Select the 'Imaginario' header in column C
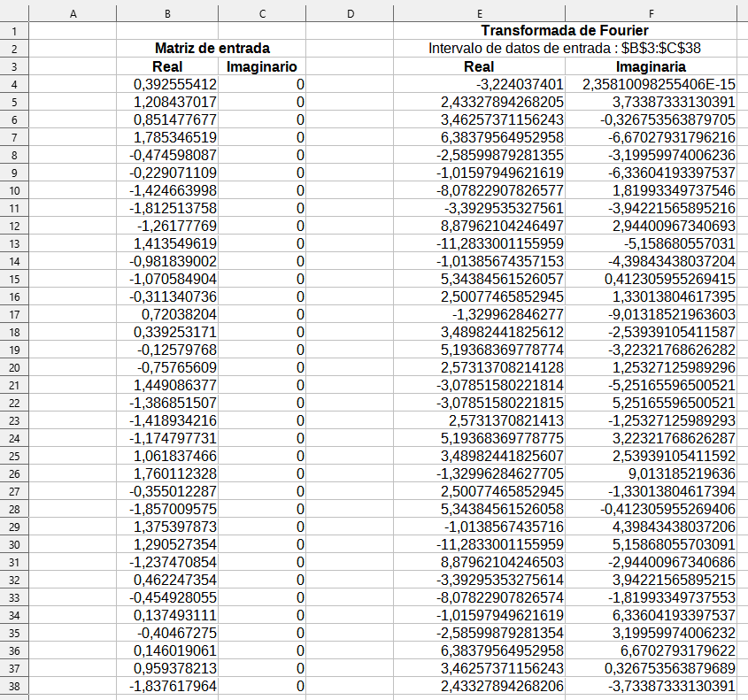This screenshot has height=700, width=748. point(261,65)
